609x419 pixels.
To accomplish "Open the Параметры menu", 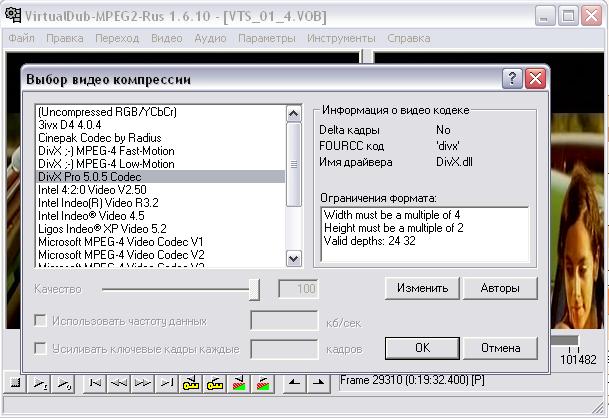I will [x=266, y=38].
